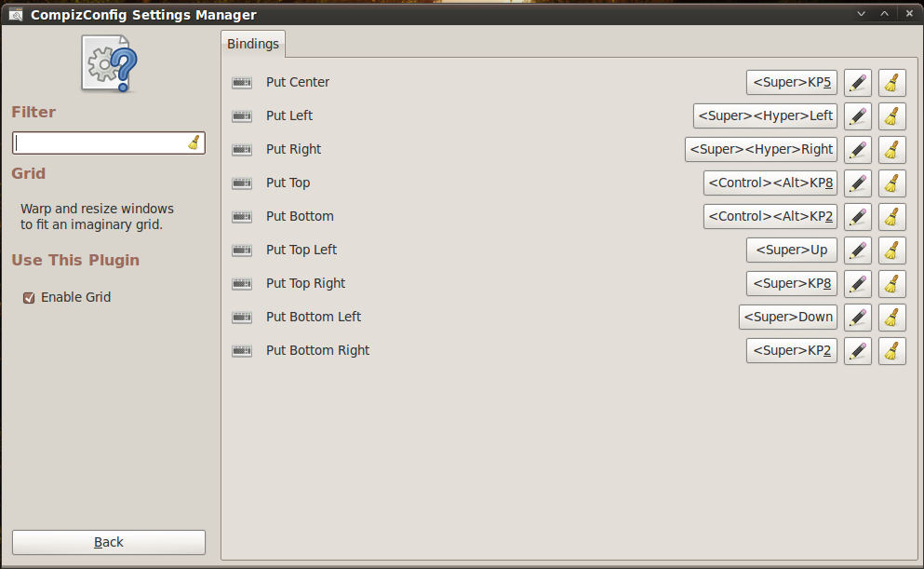Select the Put Top Right label
Screen dimensions: 924x569
click(x=305, y=284)
